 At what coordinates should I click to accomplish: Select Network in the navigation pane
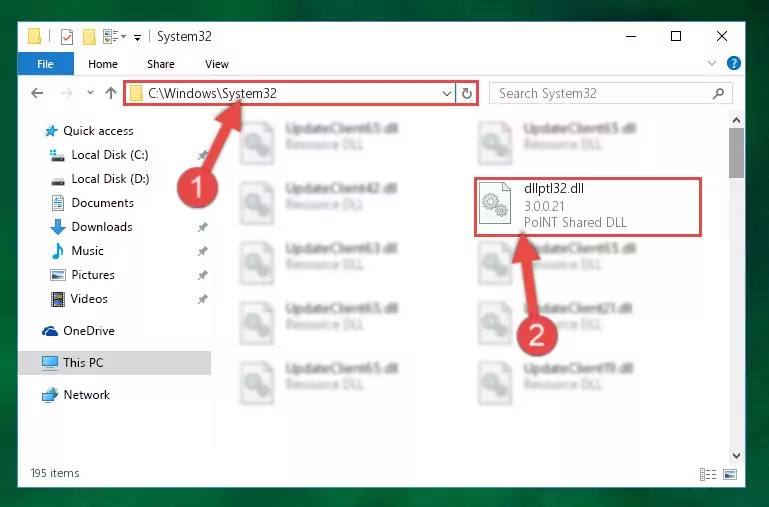pos(86,395)
